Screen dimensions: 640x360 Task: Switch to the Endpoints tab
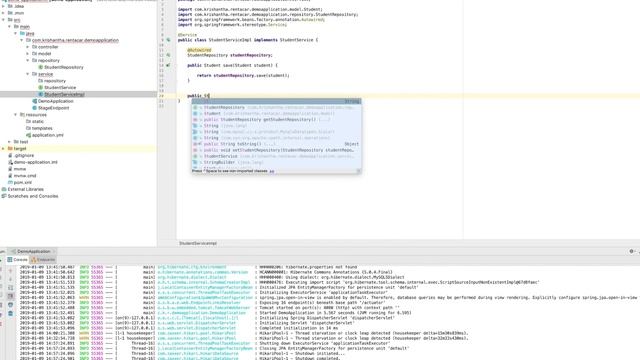tap(43, 260)
